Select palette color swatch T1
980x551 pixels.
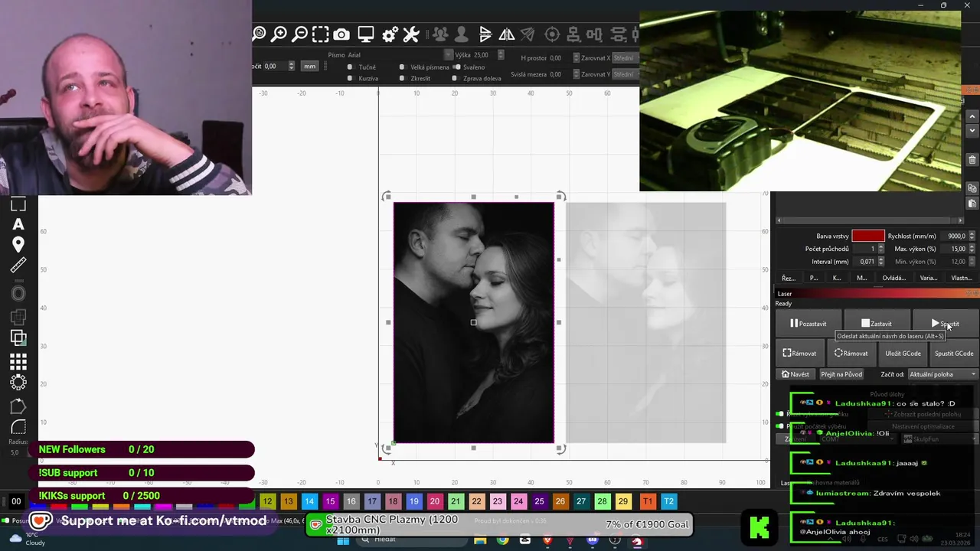pyautogui.click(x=648, y=501)
